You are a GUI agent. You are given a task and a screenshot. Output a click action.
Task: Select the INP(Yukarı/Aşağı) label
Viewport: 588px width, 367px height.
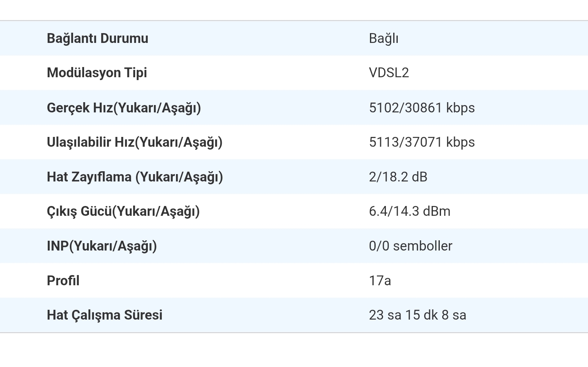[102, 246]
